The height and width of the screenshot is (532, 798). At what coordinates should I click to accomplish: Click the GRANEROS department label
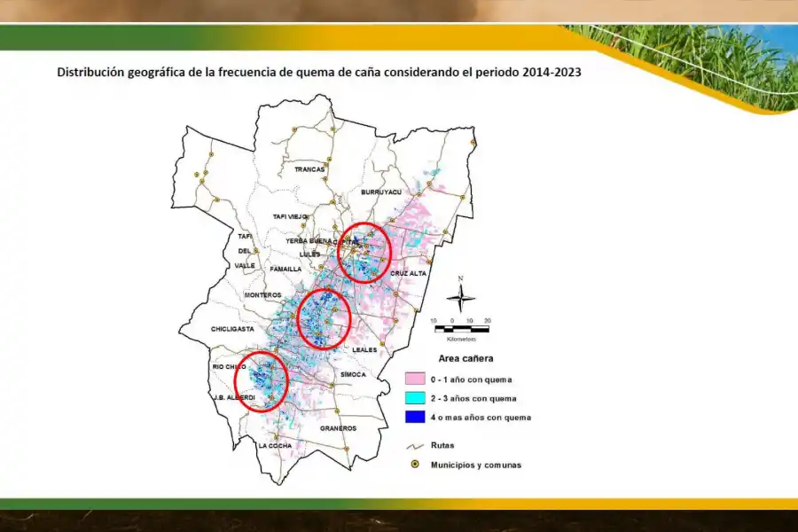[x=337, y=428]
